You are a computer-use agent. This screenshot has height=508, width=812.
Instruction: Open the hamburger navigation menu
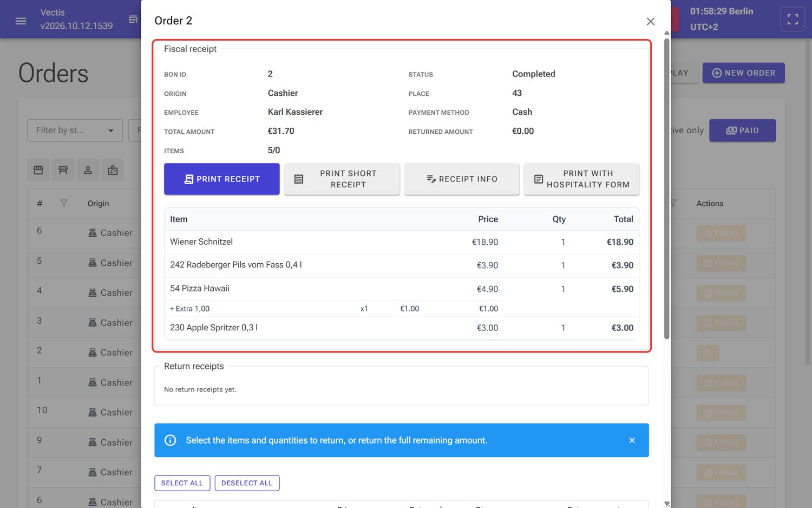point(21,21)
